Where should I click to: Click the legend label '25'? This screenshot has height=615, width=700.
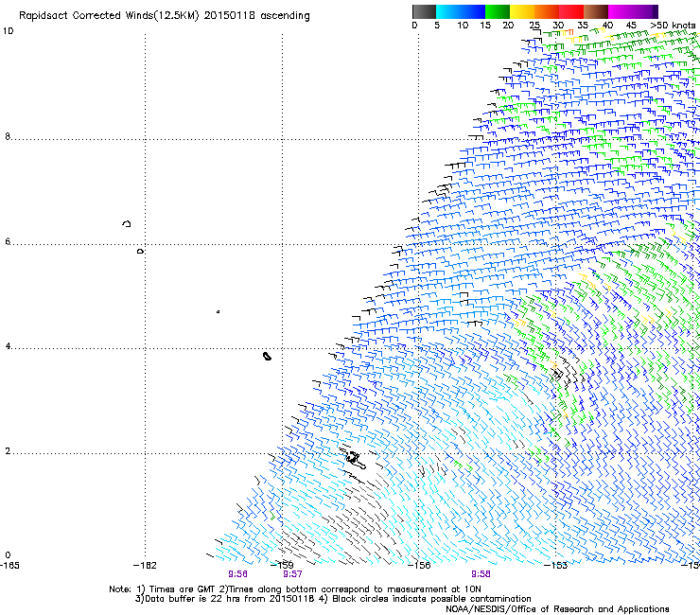534,26
